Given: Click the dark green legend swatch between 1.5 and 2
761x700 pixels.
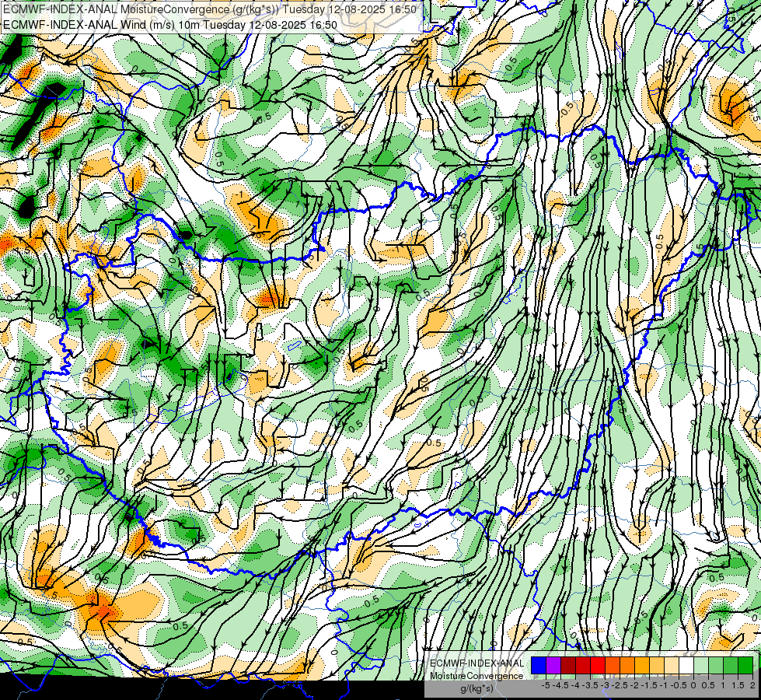Looking at the screenshot, I should click(745, 665).
